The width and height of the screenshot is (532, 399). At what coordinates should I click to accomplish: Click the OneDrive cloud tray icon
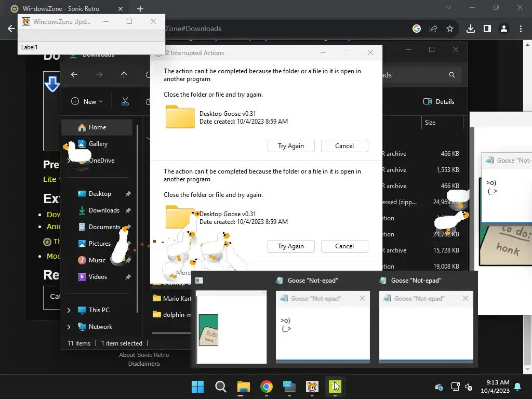(438, 387)
